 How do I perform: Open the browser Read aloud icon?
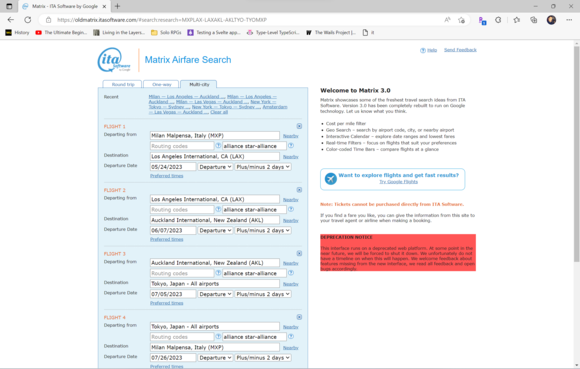tap(447, 20)
